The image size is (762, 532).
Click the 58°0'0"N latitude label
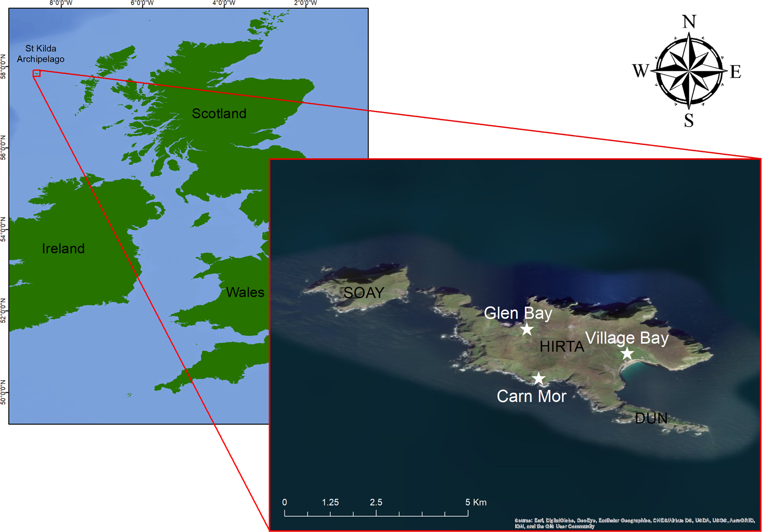[4, 66]
